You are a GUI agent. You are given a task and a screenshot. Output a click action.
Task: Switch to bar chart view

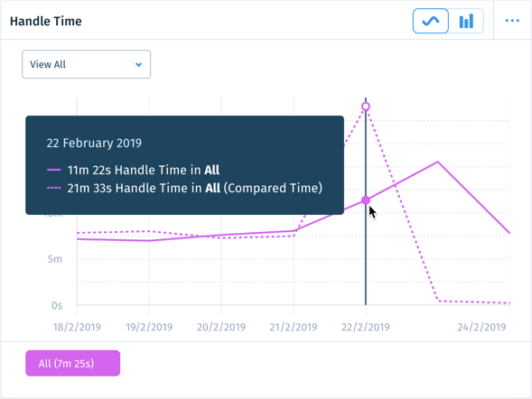466,21
